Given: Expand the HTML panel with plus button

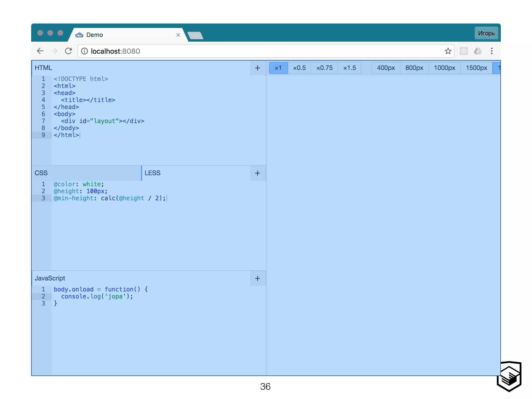Looking at the screenshot, I should click(257, 68).
